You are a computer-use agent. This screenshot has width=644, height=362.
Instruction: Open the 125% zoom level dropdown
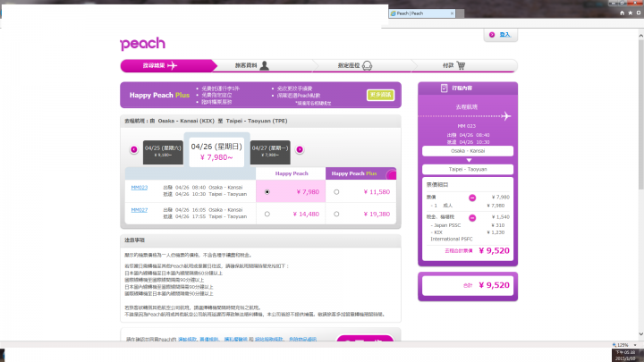635,345
